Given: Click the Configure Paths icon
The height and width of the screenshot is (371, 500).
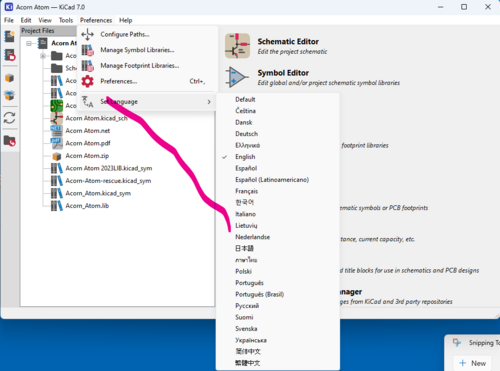Looking at the screenshot, I should 88,34.
